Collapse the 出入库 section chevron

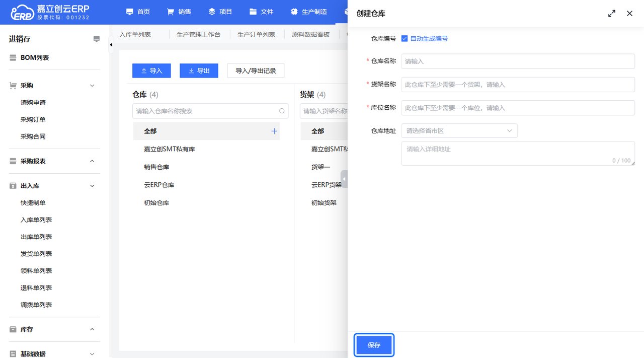[92, 186]
